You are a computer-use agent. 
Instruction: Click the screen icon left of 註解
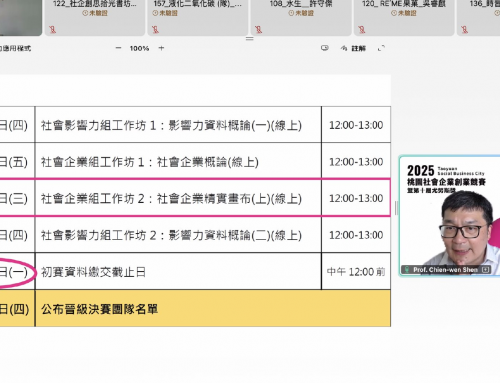pyautogui.click(x=325, y=48)
